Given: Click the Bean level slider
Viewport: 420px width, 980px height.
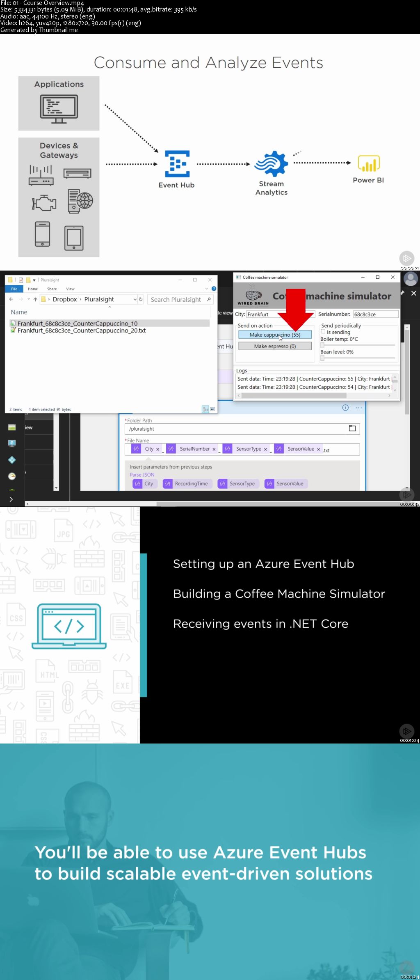Looking at the screenshot, I should coord(358,358).
